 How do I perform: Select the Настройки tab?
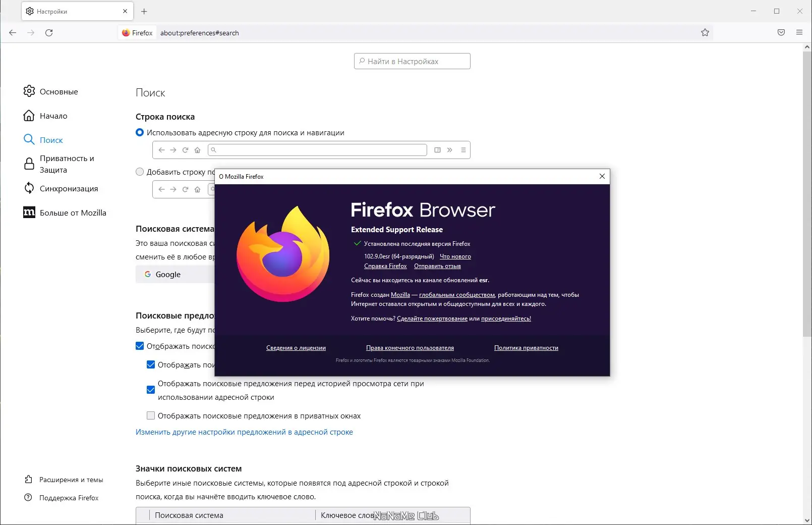[x=77, y=11]
